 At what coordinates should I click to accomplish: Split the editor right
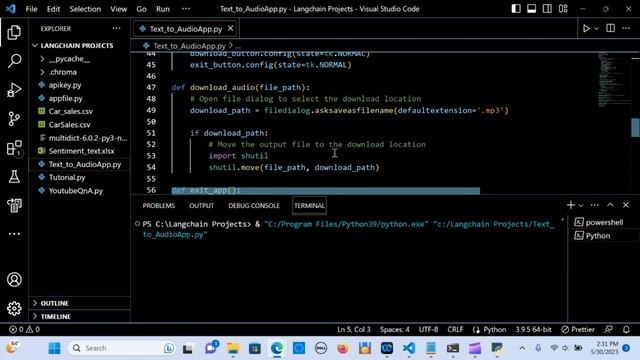pos(610,28)
